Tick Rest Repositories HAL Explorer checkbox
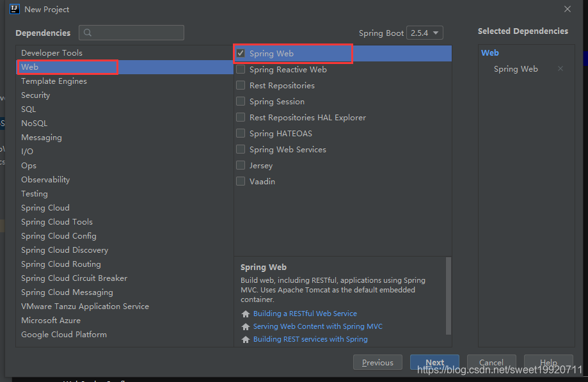This screenshot has height=382, width=588. click(241, 117)
